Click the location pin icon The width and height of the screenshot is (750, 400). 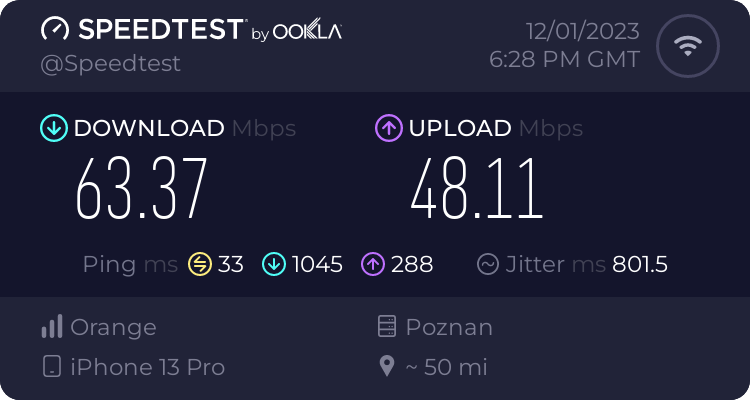pos(387,367)
